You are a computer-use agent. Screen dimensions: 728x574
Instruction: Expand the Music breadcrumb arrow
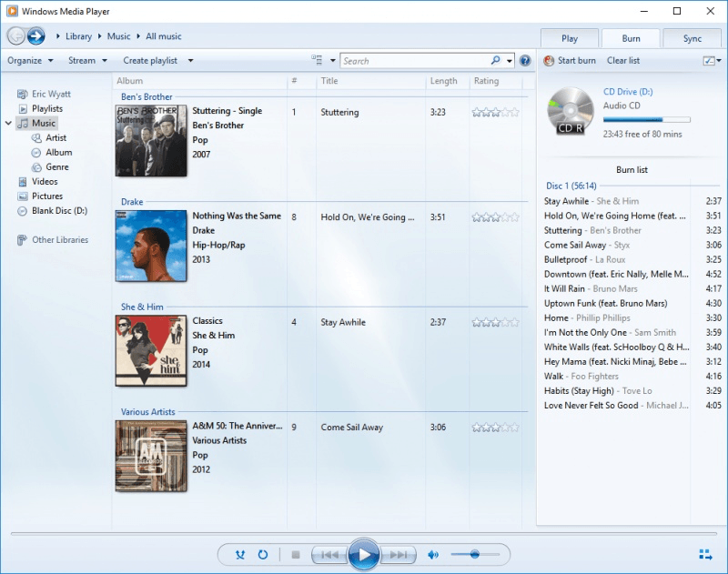(99, 36)
